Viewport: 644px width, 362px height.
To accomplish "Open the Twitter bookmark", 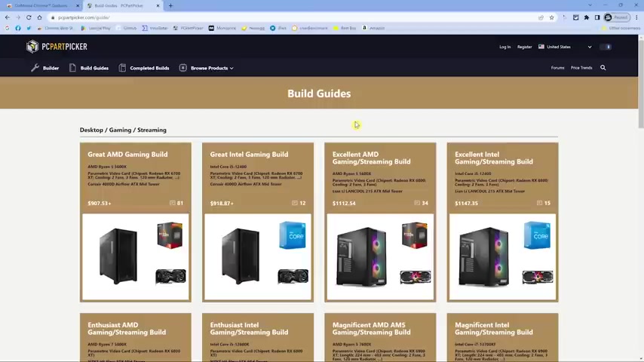I will pyautogui.click(x=29, y=28).
